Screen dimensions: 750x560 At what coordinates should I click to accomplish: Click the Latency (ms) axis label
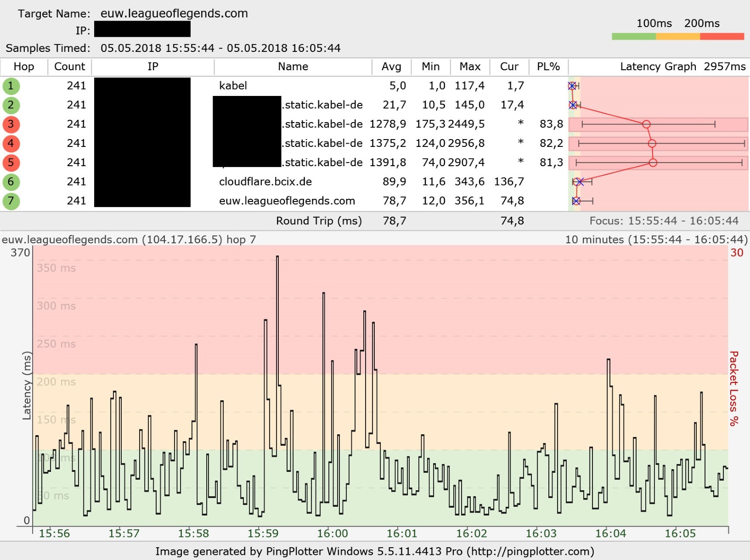[27, 386]
